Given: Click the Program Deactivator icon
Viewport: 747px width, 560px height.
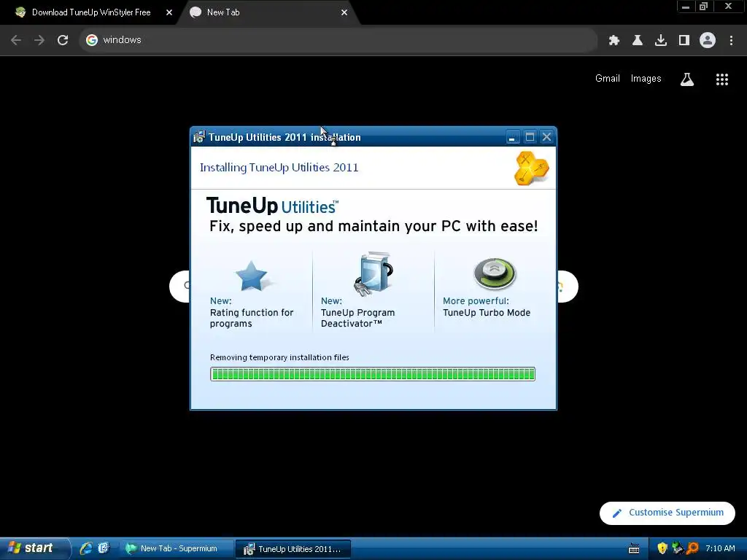Looking at the screenshot, I should click(x=373, y=274).
